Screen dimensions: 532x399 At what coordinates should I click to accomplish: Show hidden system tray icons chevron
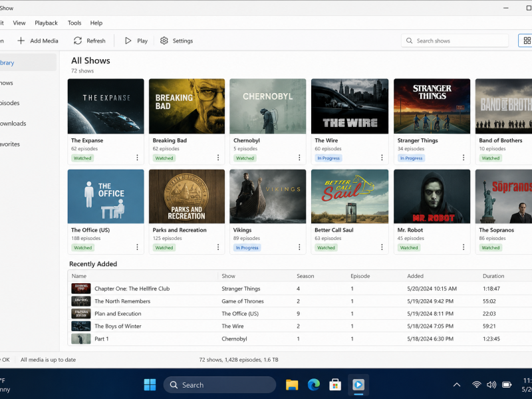click(x=457, y=385)
